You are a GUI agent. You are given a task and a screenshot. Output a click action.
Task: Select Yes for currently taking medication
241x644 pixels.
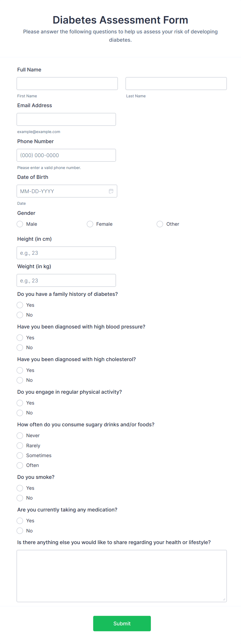coord(20,521)
